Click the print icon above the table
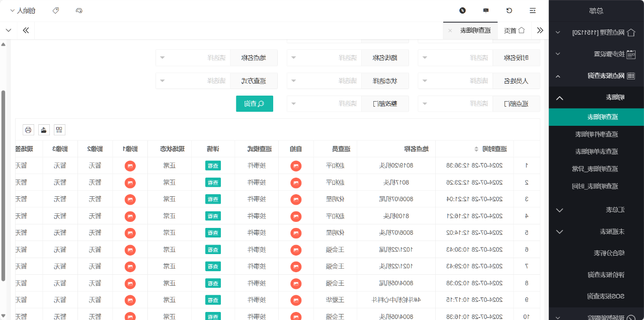The image size is (644, 320). click(x=28, y=129)
